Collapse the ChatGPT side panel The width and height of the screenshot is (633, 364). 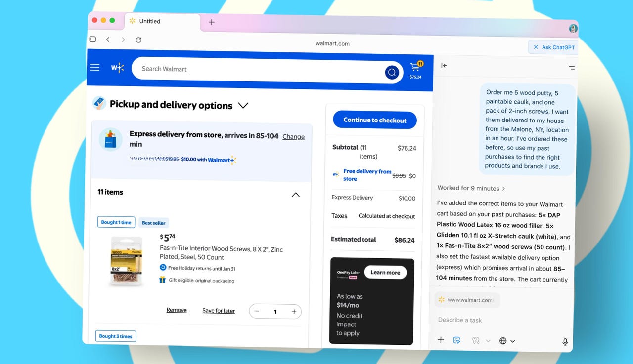[444, 66]
